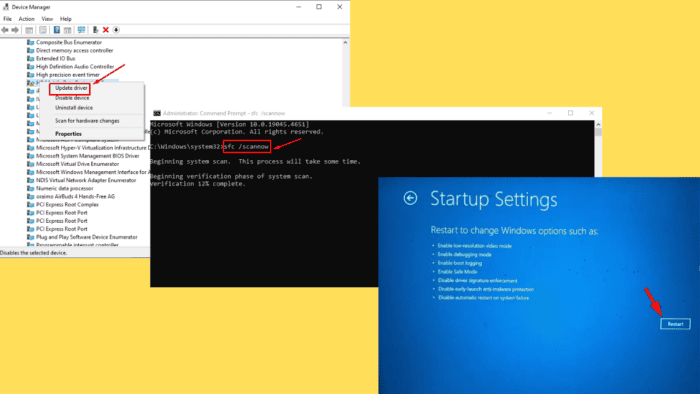Click the device icon beside Plug and Play Software Device Enumerator

(30, 237)
